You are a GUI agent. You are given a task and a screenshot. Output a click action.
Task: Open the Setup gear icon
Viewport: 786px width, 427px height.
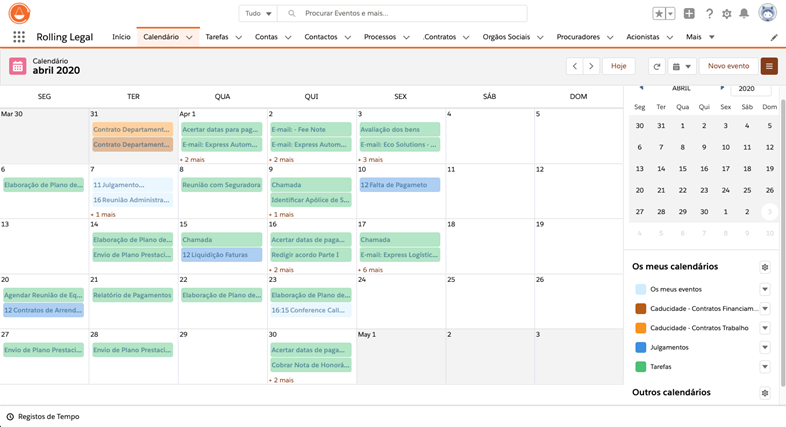coord(726,14)
